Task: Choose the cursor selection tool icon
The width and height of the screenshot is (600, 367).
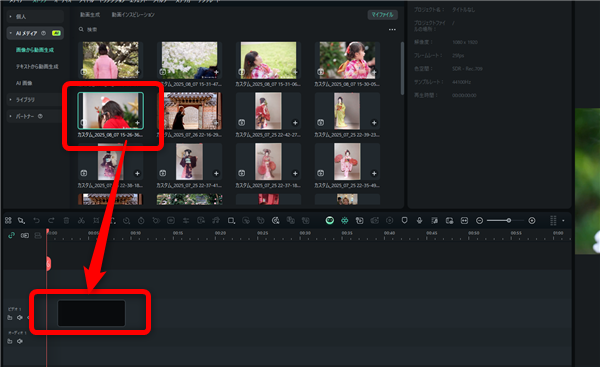Action: tap(21, 220)
